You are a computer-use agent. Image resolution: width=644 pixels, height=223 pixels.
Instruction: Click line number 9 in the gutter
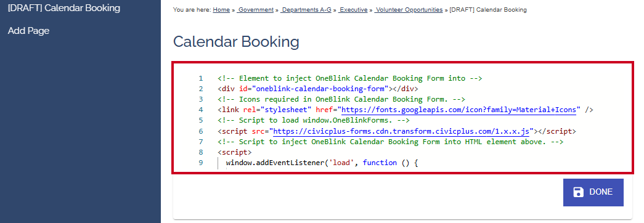(201, 163)
